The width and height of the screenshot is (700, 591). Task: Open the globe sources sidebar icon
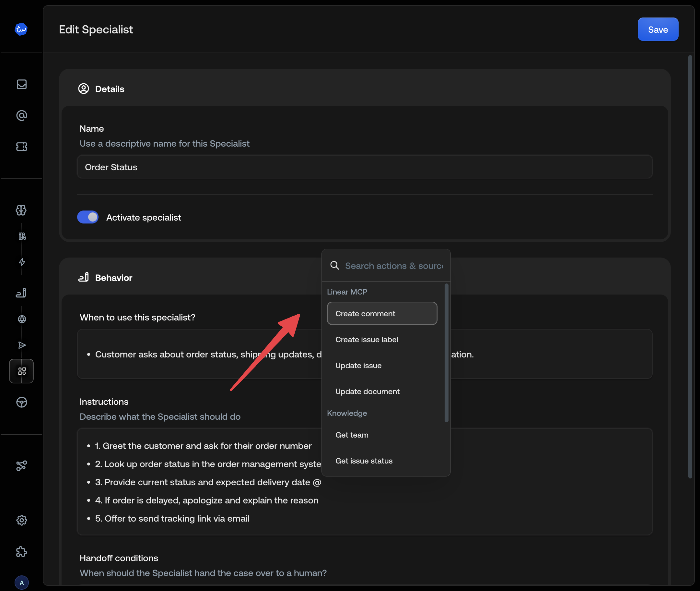[22, 319]
